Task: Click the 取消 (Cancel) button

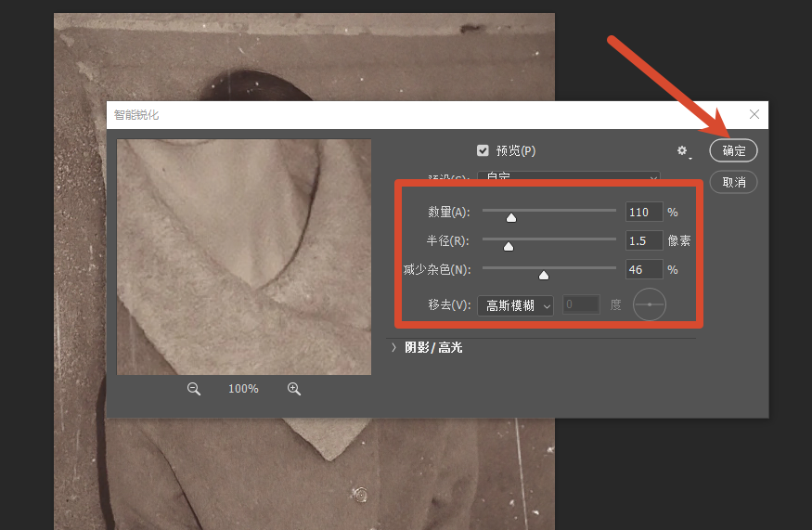Action: coord(733,182)
